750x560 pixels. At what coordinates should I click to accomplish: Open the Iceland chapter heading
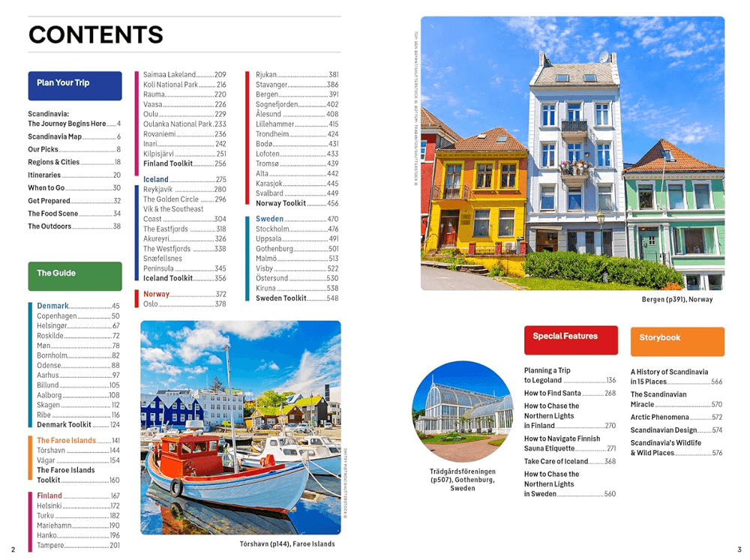[156, 179]
